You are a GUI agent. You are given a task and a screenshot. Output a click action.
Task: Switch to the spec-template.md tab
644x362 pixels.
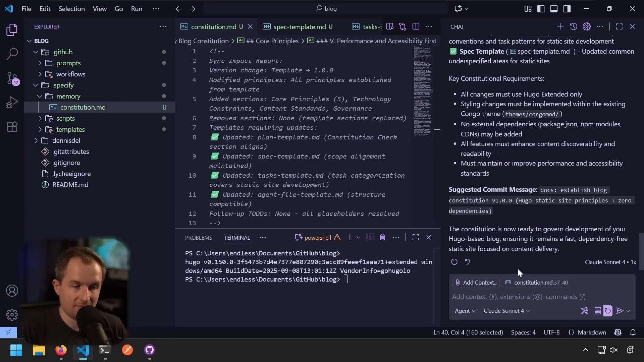pos(299,27)
